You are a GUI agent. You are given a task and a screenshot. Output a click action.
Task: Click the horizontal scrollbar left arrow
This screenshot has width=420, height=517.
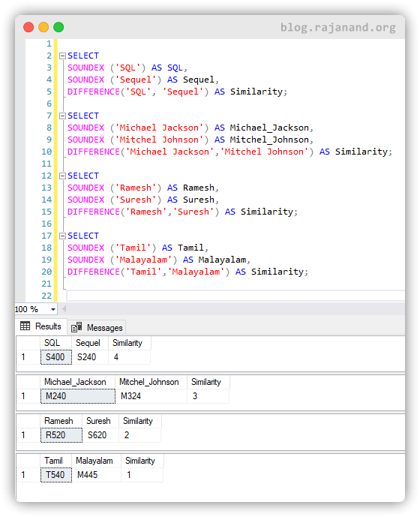(64, 309)
